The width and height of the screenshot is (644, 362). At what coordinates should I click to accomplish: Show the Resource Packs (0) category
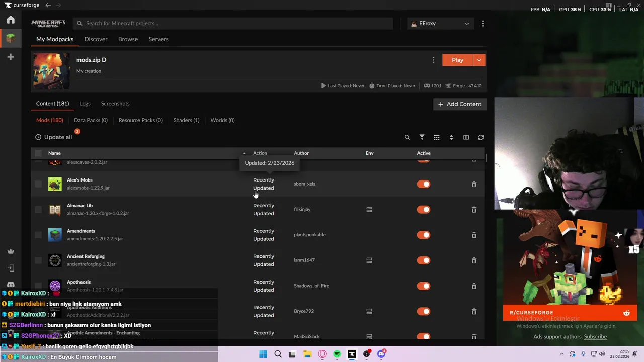pos(140,120)
